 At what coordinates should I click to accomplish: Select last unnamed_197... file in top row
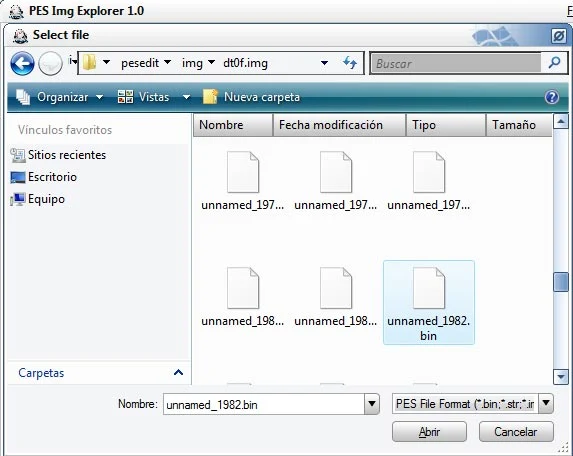[x=429, y=181]
